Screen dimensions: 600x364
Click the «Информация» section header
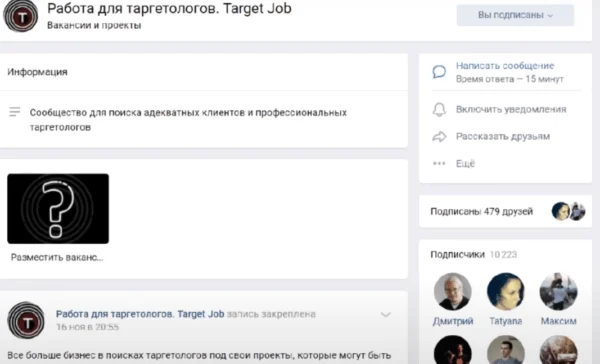(37, 72)
